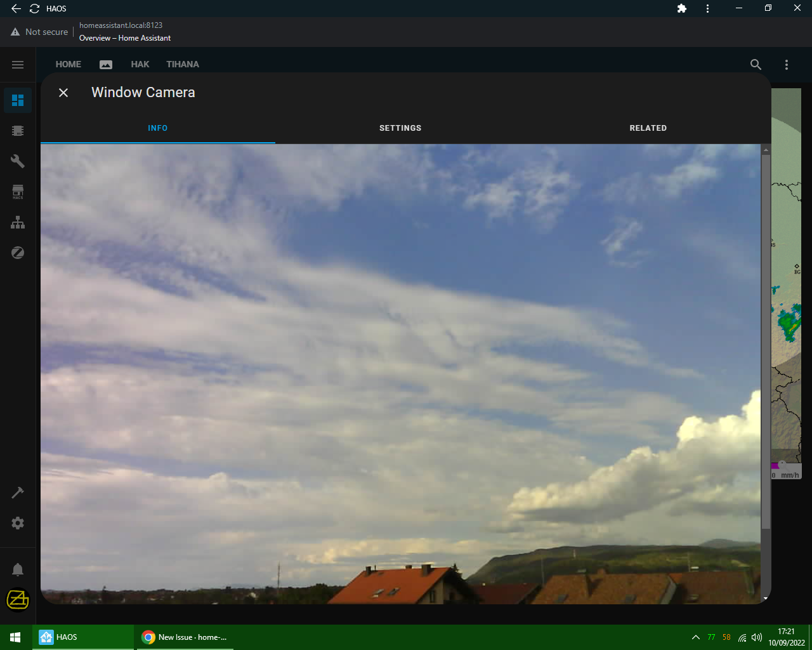Screen dimensions: 812x650
Task: Open the image icon dashboard tab
Action: (106, 65)
